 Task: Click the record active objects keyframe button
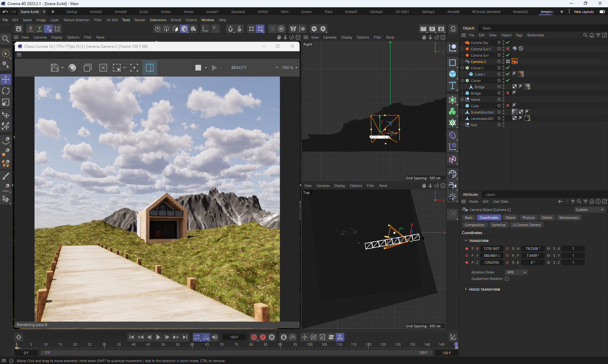click(254, 337)
